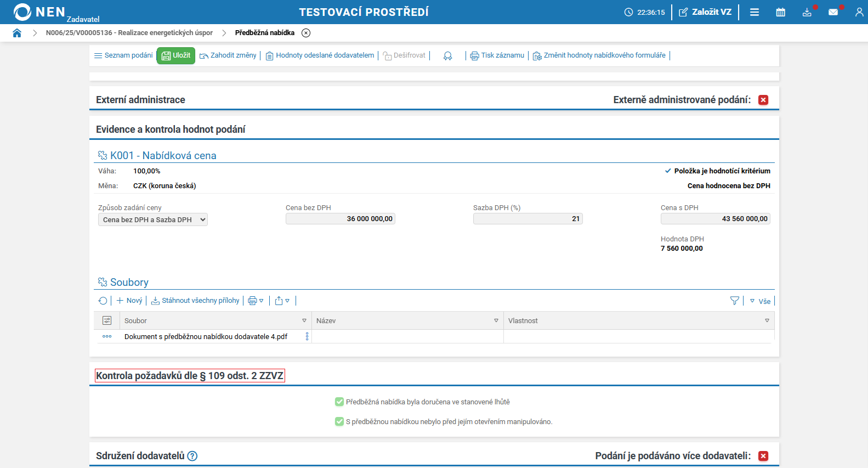868x468 pixels.
Task: Click the filter funnel icon in Soubory
Action: coord(735,301)
